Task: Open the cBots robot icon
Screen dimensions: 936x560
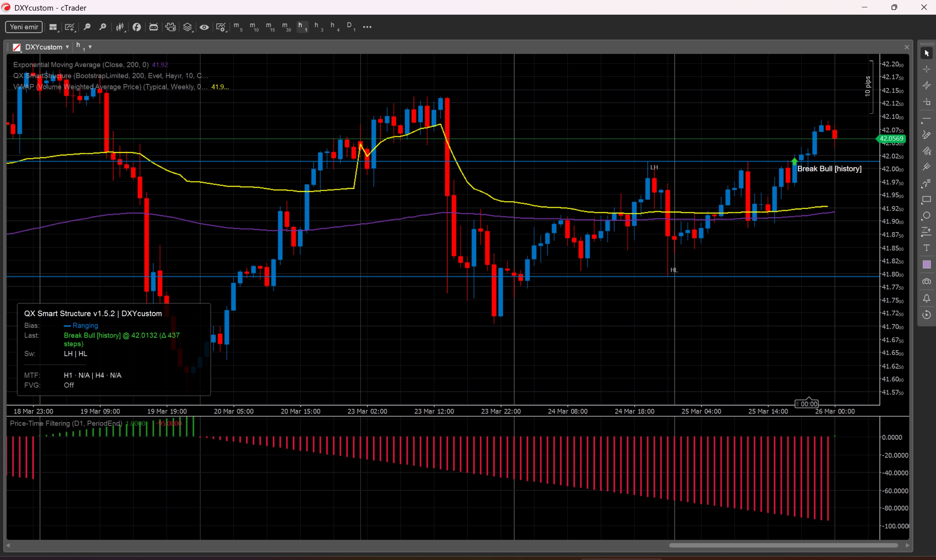Action: click(x=153, y=27)
